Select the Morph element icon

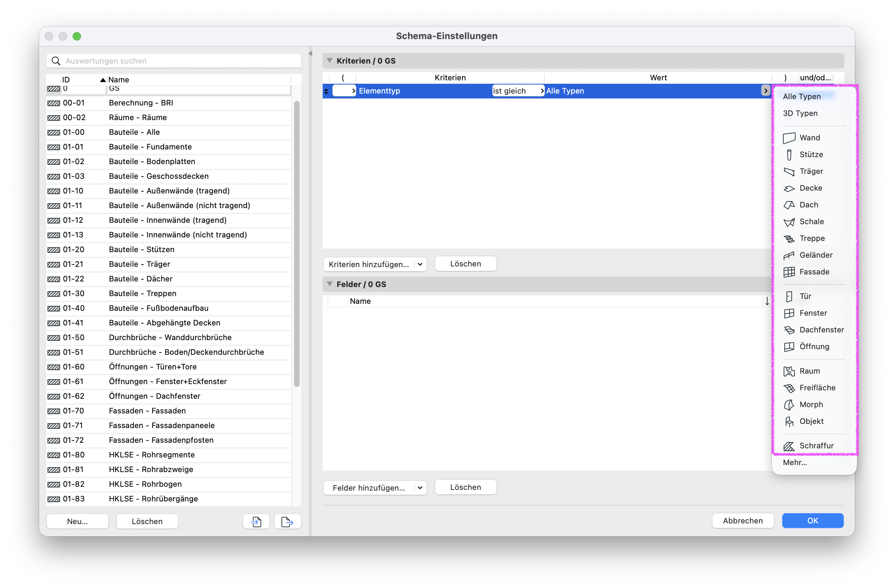789,404
